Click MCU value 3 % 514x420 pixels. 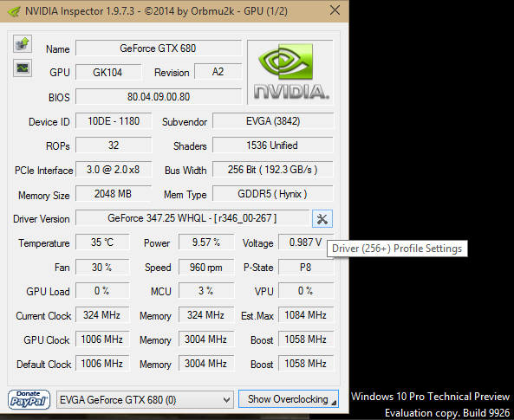click(x=206, y=291)
